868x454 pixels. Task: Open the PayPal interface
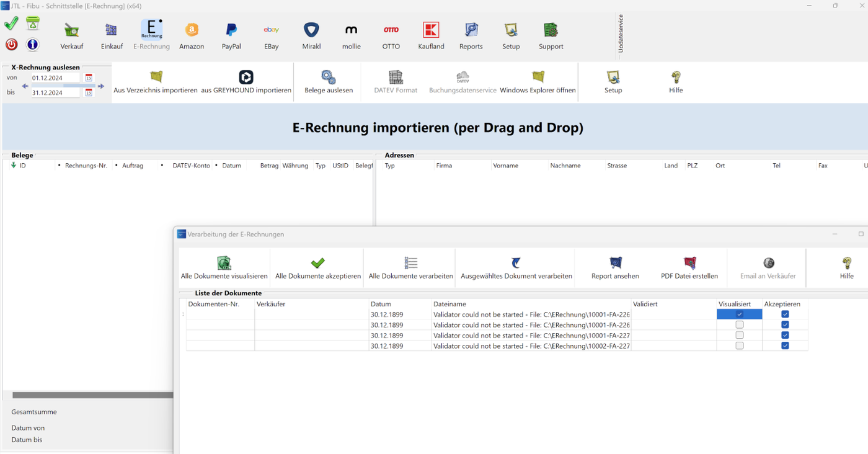coord(231,36)
